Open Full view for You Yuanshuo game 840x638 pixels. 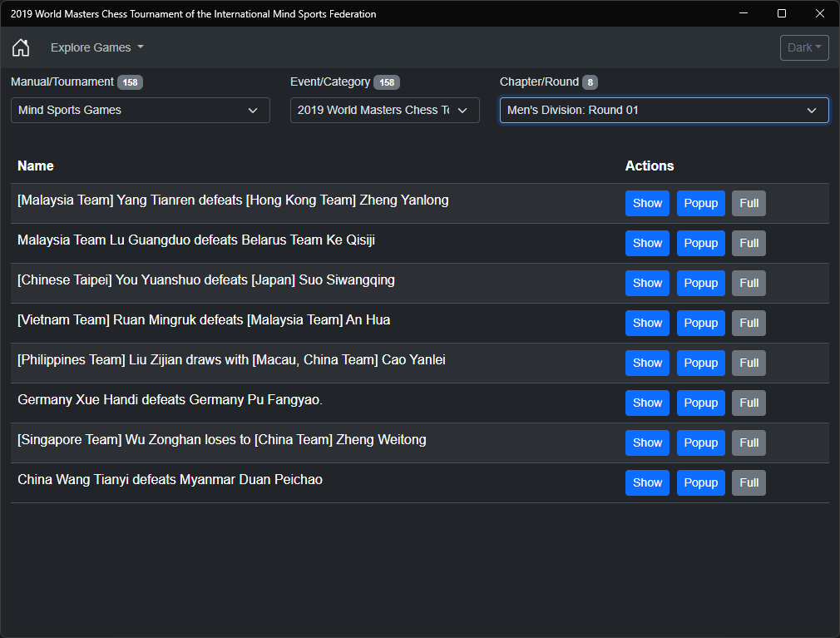click(x=749, y=284)
